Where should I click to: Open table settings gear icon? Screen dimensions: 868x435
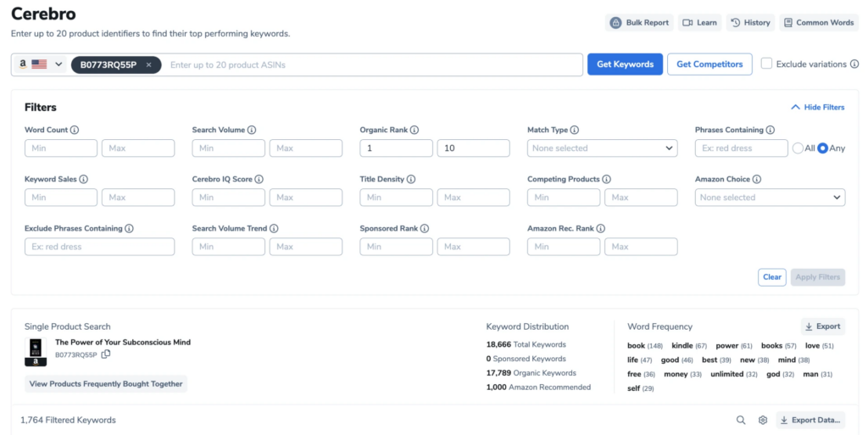[x=763, y=420]
